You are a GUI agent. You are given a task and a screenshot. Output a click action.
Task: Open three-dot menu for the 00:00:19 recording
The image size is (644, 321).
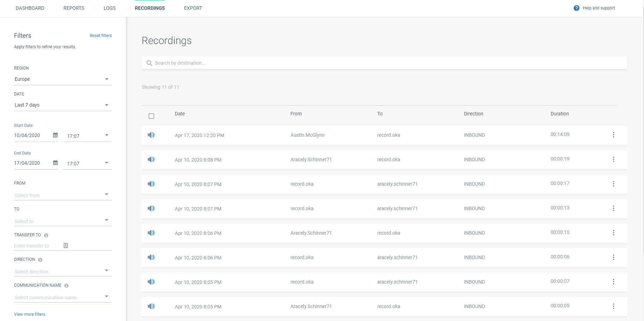pyautogui.click(x=613, y=159)
